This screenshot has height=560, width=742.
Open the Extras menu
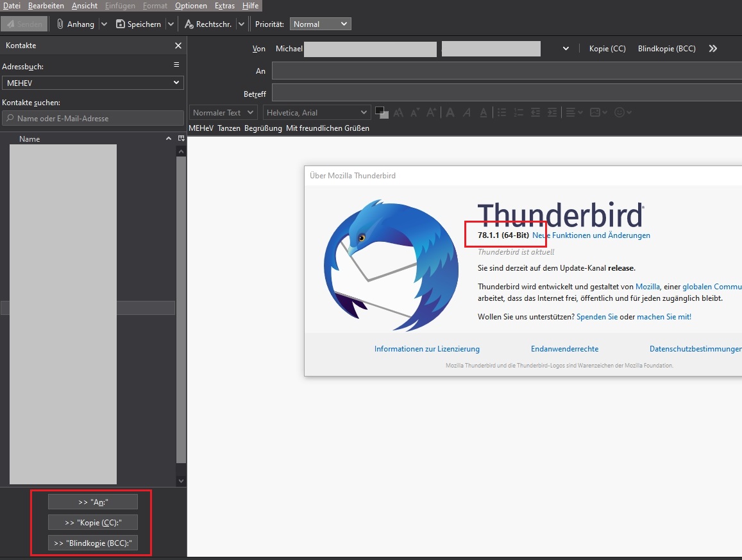(224, 6)
